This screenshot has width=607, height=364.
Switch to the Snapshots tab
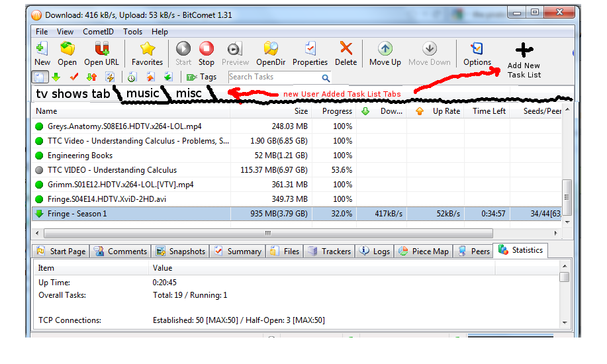click(x=181, y=251)
